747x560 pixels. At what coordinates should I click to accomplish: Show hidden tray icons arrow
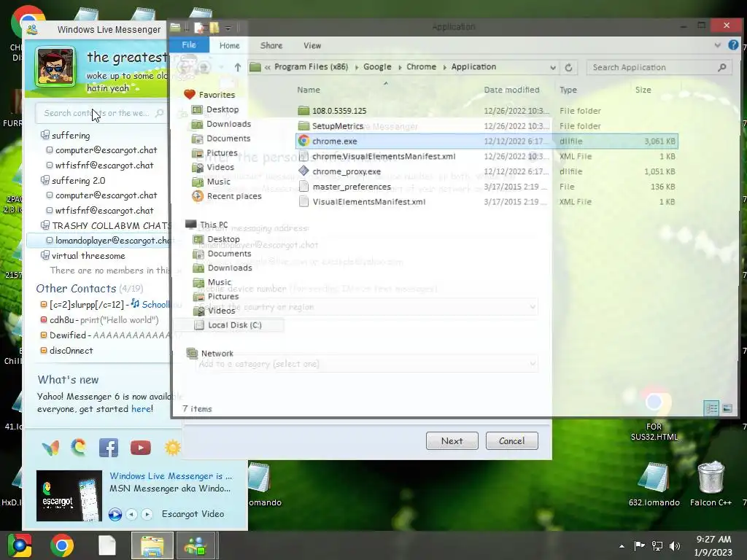622,546
